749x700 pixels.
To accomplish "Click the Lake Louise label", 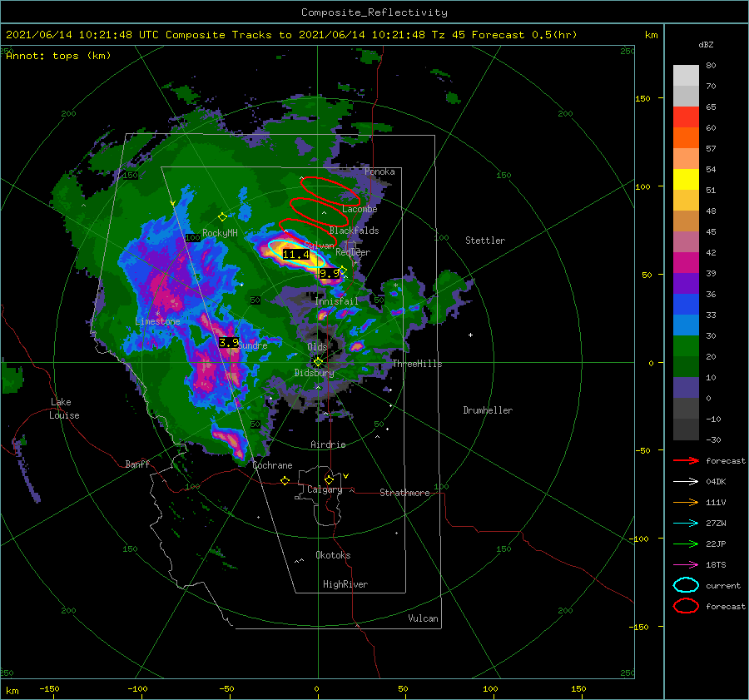I will (64, 409).
